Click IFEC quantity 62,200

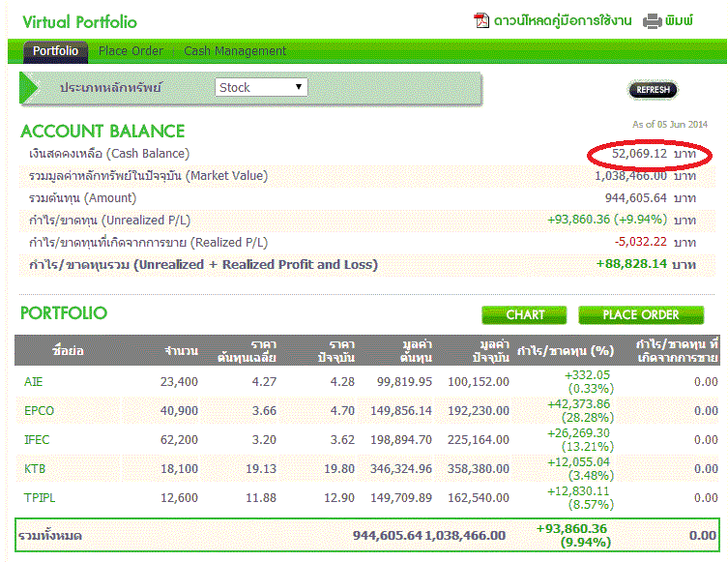[x=179, y=440]
